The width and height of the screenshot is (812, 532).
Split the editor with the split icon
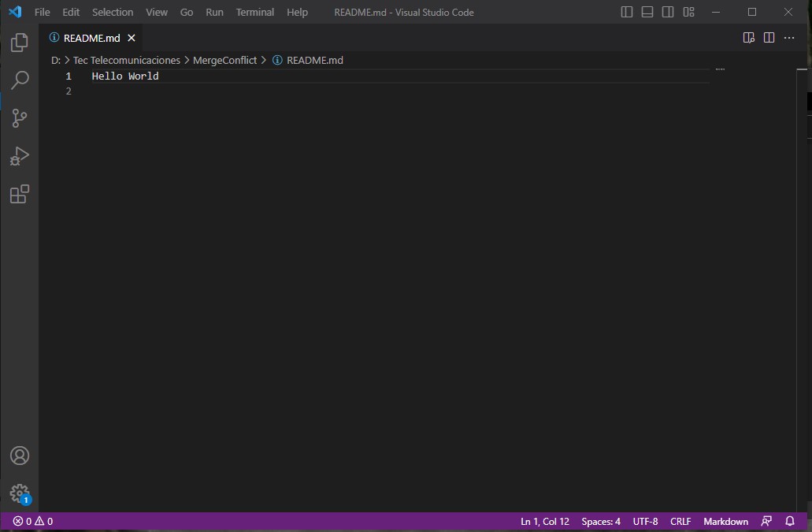click(x=767, y=37)
